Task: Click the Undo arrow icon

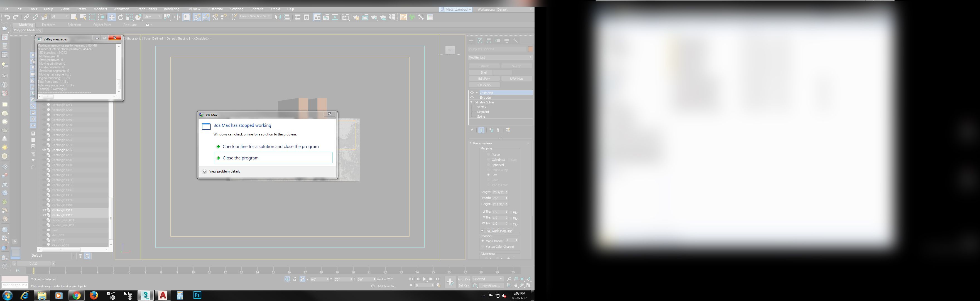Action: click(7, 17)
